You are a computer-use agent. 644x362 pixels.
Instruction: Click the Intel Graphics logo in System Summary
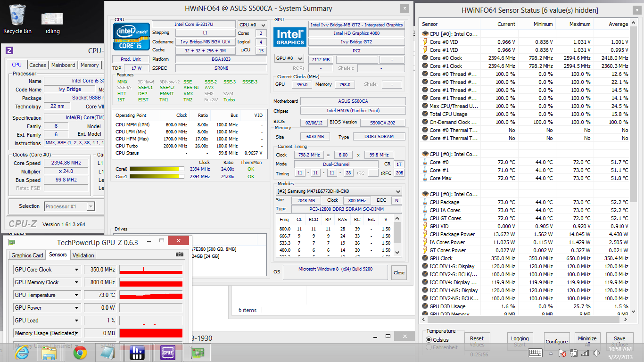290,37
